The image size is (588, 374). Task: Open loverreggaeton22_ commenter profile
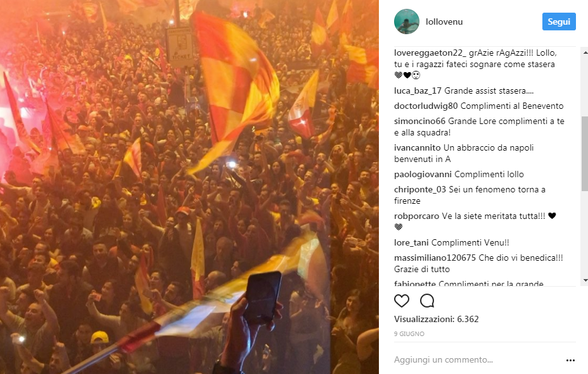[430, 53]
